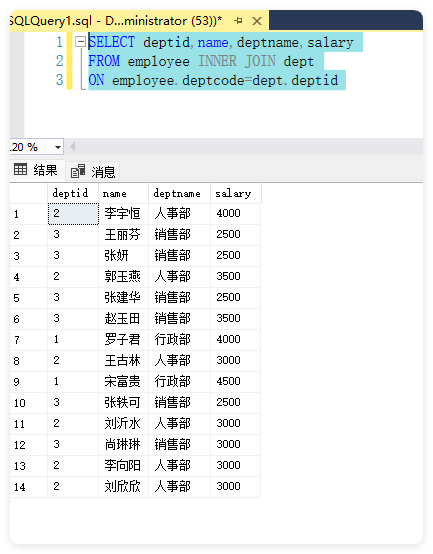Click deptname 销售部 in 王丽芬 row
Viewport: 433px width, 554px height.
pos(179,235)
